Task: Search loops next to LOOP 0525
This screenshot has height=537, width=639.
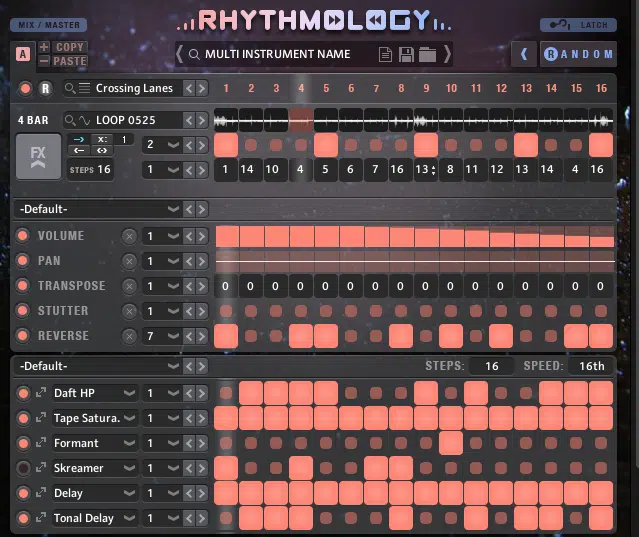Action: pyautogui.click(x=70, y=120)
